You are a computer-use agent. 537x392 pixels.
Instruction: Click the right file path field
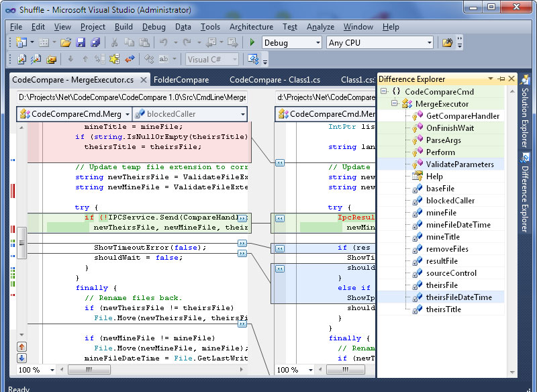(x=325, y=97)
